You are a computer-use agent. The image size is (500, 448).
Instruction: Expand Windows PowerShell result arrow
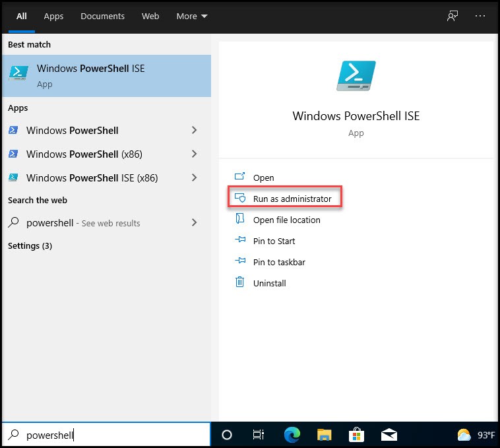[x=194, y=130]
